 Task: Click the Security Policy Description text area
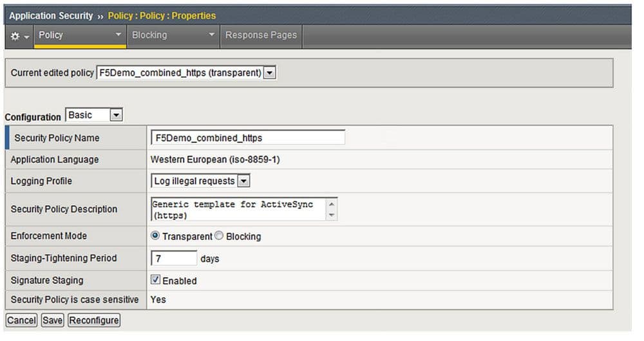click(238, 209)
